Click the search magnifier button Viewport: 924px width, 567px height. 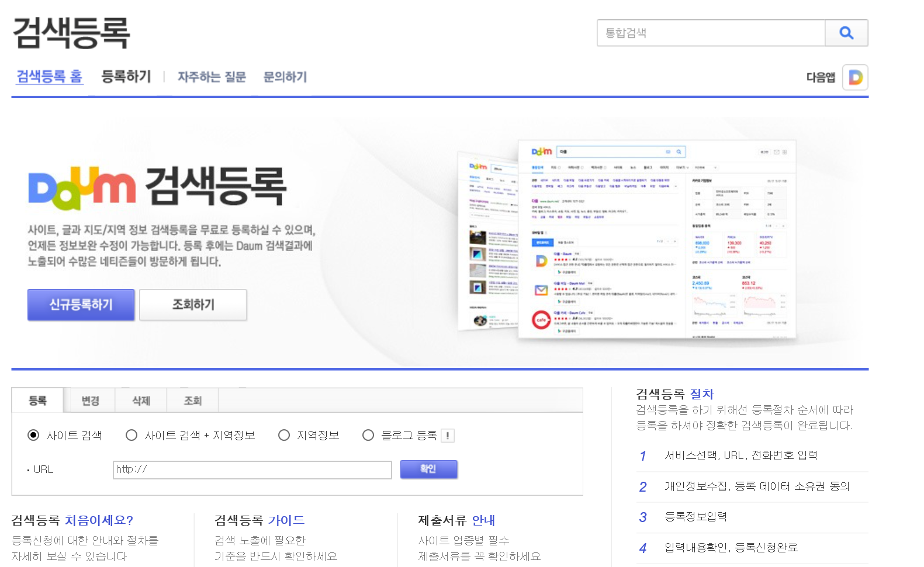pos(846,33)
